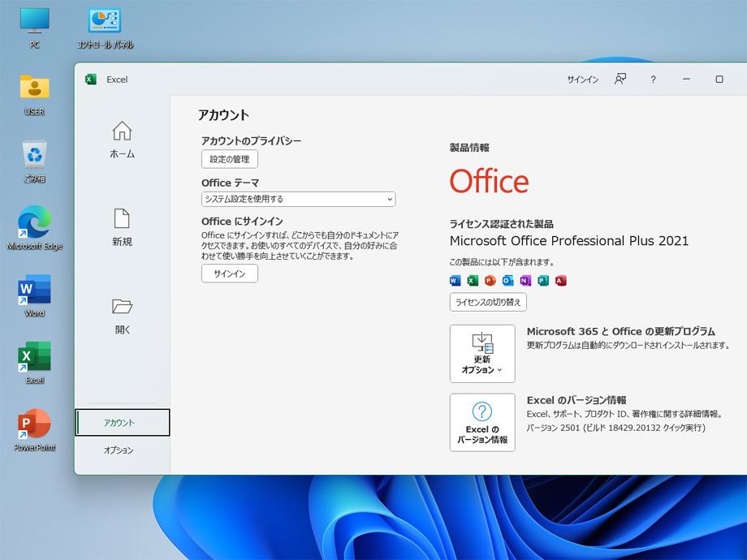Select the アカウント sidebar item

point(123,422)
